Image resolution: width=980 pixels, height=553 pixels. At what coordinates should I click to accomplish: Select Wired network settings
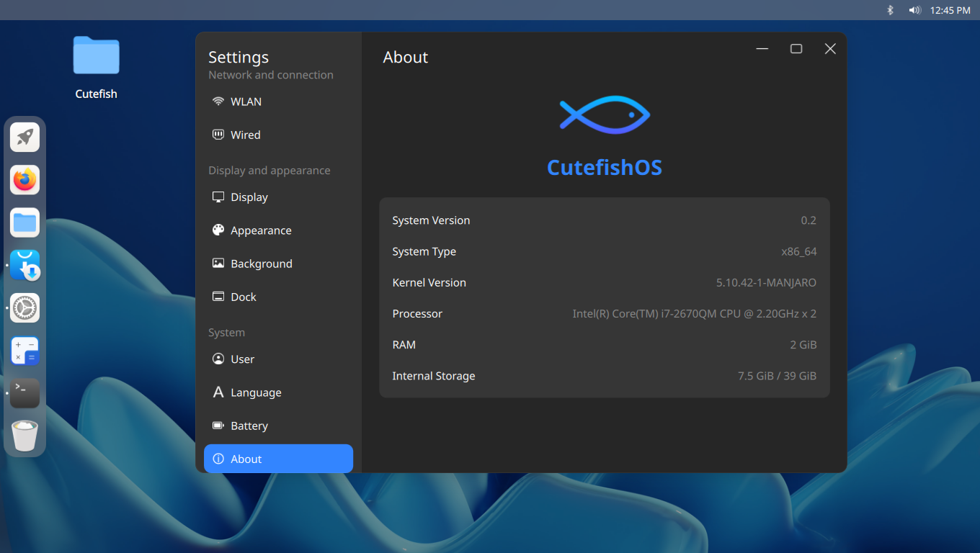click(x=278, y=135)
